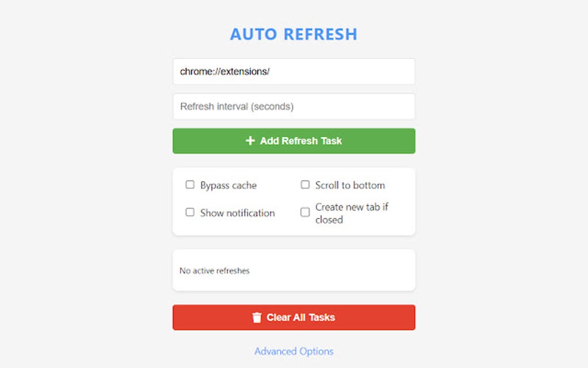Focus the URL field containing chrome://extensions/
Screen dimensions: 588x368
click(293, 72)
